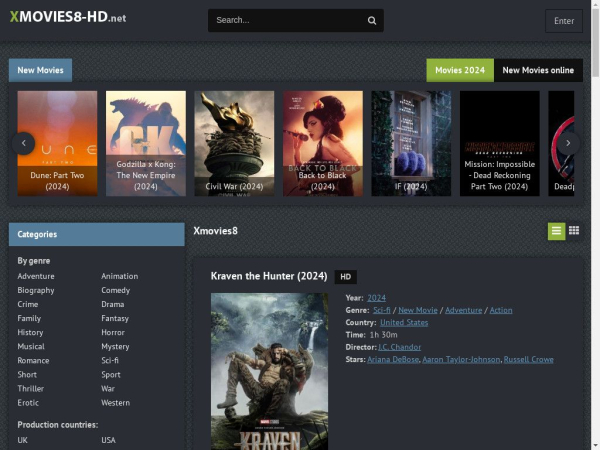Open Mission: Impossible Dead Reckoning poster

(x=499, y=143)
